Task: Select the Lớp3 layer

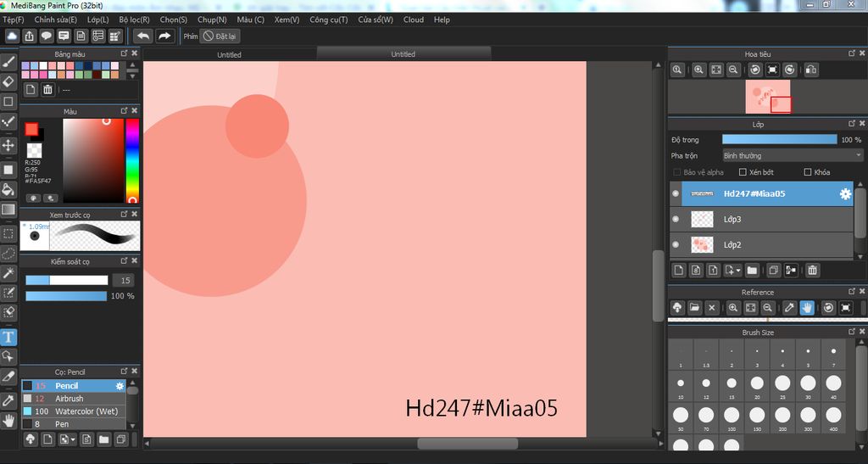Action: coord(762,219)
